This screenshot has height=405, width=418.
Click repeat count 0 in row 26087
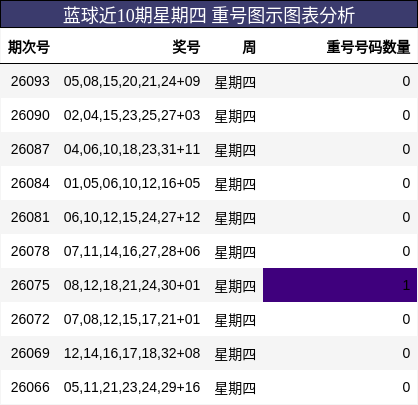point(406,149)
